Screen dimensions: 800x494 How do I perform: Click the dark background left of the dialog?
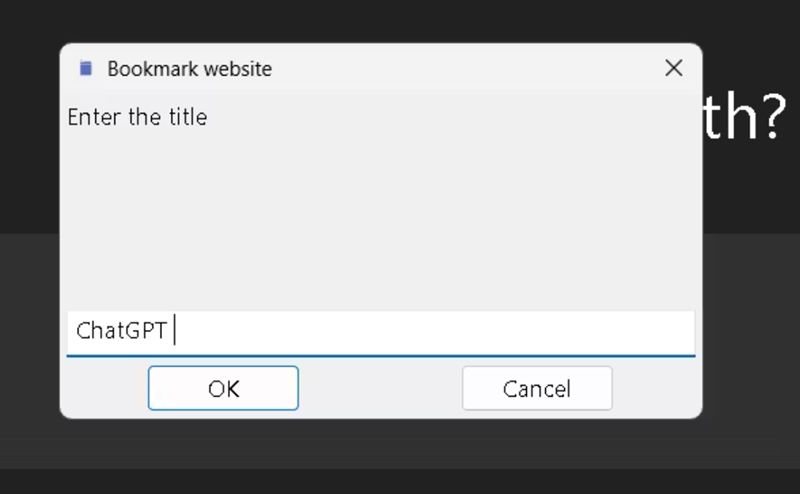(30, 250)
